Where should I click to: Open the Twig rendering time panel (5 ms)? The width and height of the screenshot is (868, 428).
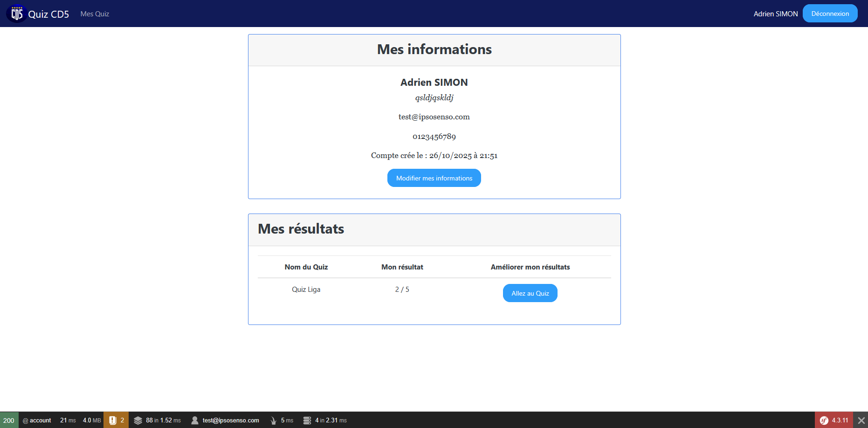pos(281,420)
